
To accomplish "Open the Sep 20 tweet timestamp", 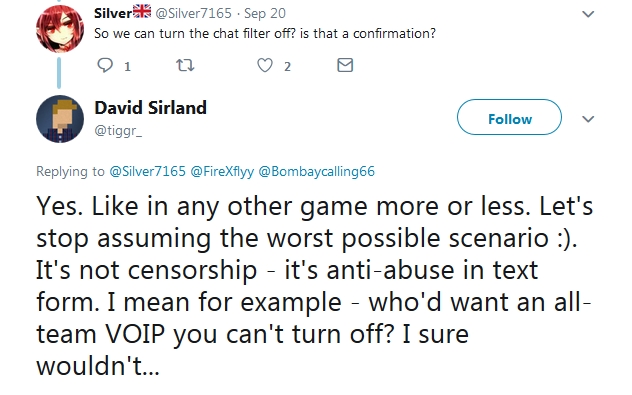I will (265, 13).
